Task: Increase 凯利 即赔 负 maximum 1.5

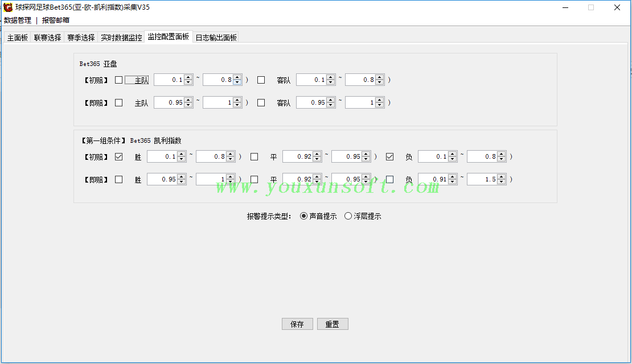Action: click(502, 177)
